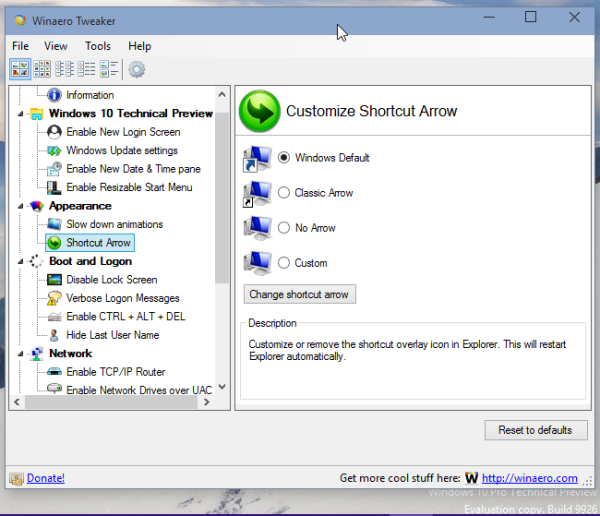Click the Hide Last User Name person icon
The width and height of the screenshot is (600, 516).
(x=54, y=335)
